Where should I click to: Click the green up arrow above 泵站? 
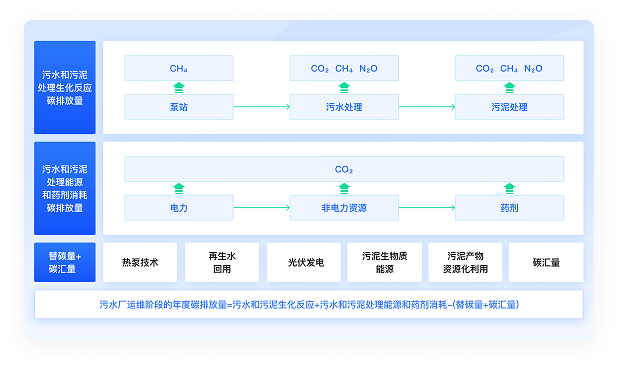tap(179, 87)
